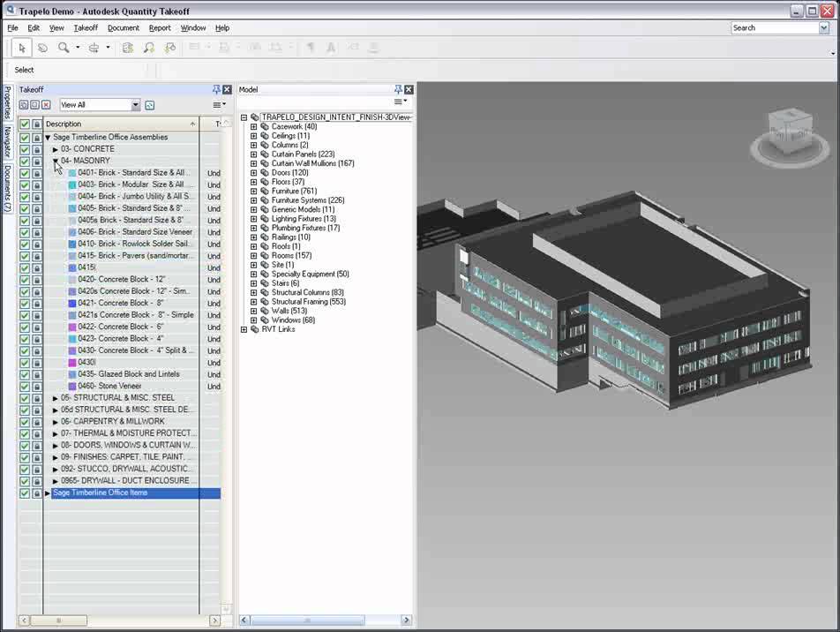Click refresh icon beside View All dropdown

[x=150, y=105]
